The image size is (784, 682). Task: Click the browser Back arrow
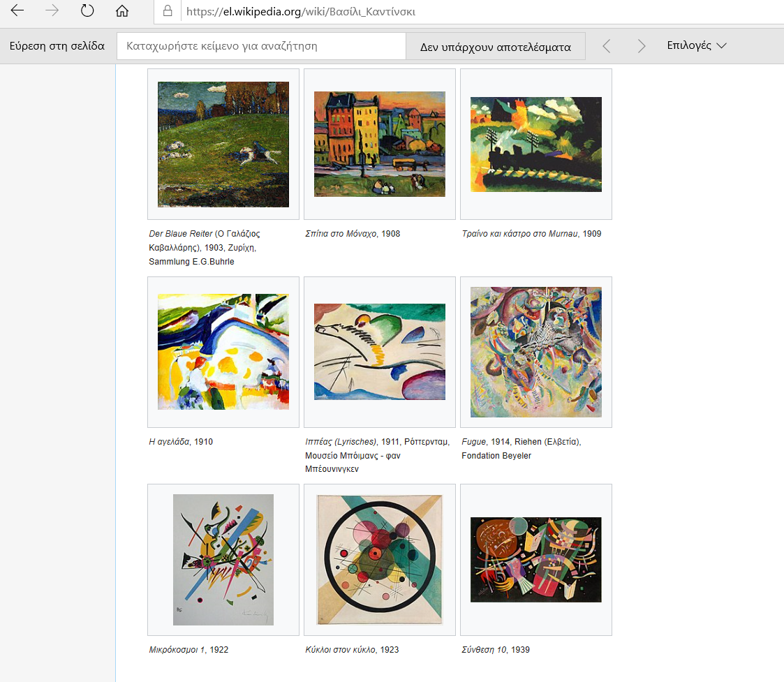coord(17,10)
